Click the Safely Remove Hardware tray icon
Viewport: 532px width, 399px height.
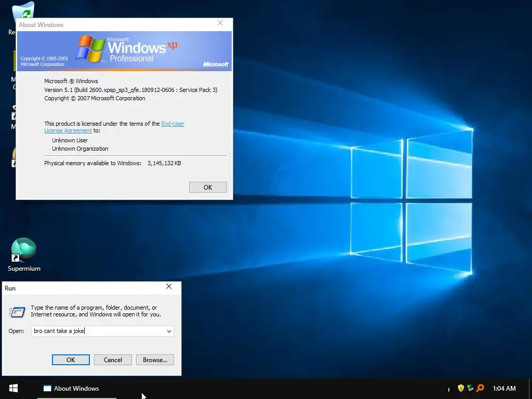pyautogui.click(x=470, y=388)
